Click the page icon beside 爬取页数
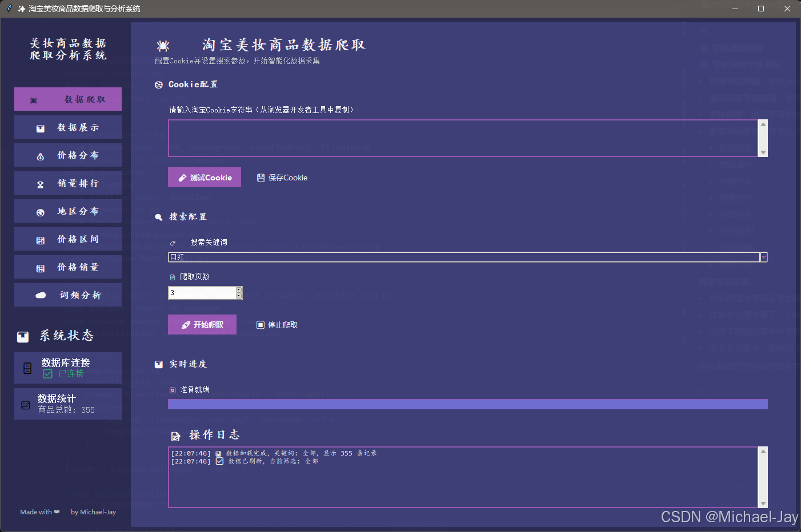 point(173,277)
